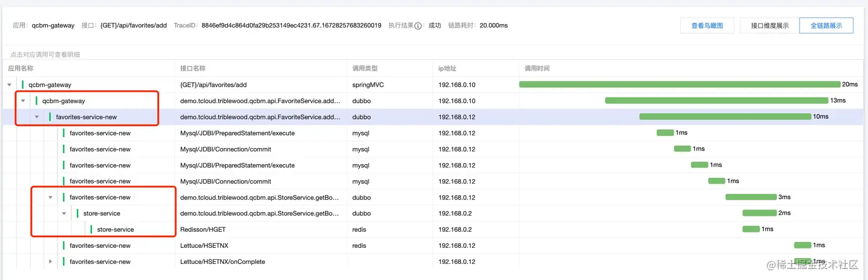Expand the favorites-service-new Lettuce/HSETNX/onComplete row
This screenshot has height=280, width=868.
51,262
